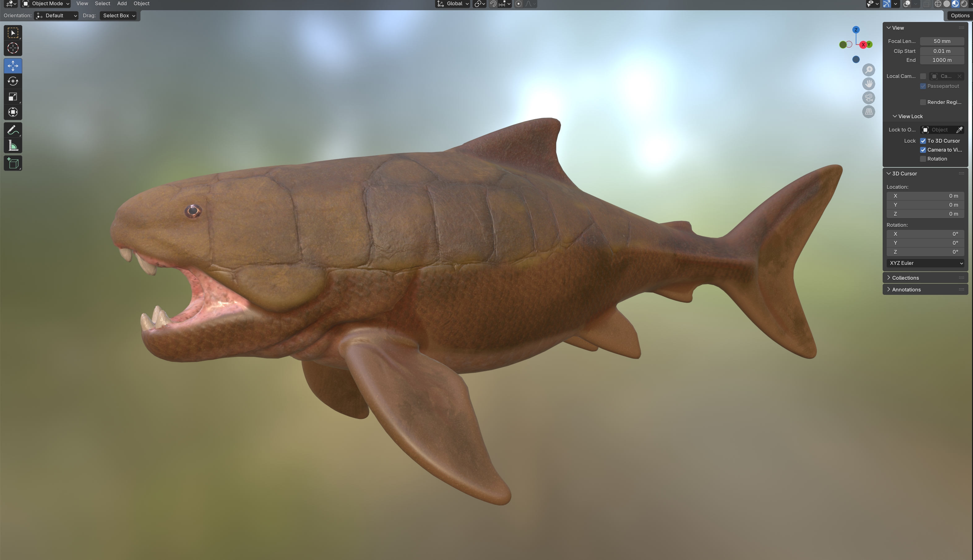Open the Object Mode dropdown

coord(46,4)
